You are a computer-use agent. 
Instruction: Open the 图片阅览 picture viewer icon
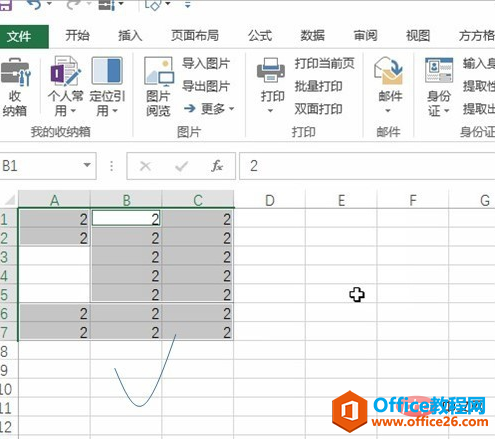pos(159,71)
